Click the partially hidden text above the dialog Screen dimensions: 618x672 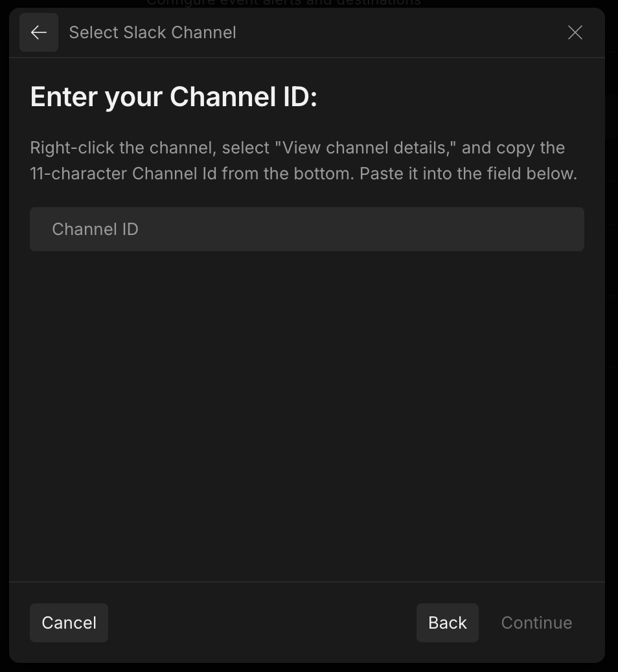pos(284,3)
